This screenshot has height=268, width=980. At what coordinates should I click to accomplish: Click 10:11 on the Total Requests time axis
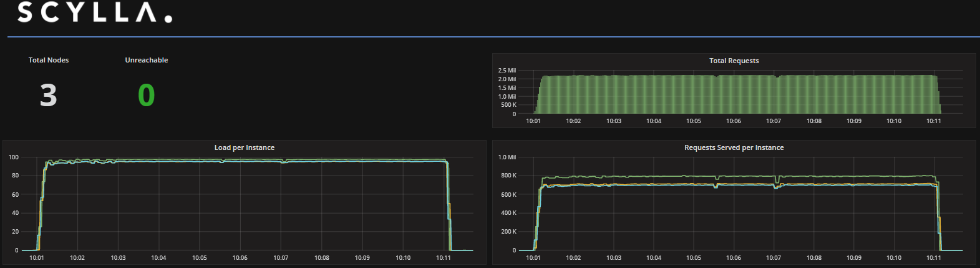click(x=933, y=121)
